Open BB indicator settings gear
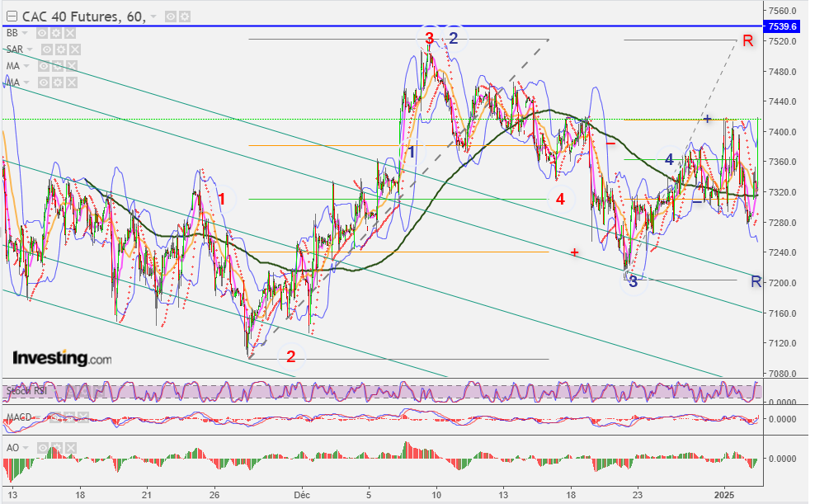The height and width of the screenshot is (504, 829). (55, 33)
